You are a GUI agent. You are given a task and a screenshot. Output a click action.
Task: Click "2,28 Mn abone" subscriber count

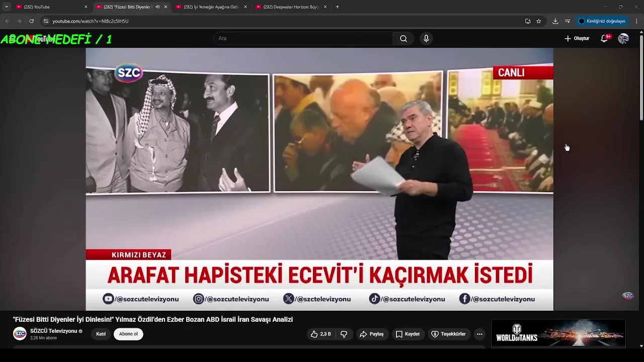pyautogui.click(x=43, y=338)
